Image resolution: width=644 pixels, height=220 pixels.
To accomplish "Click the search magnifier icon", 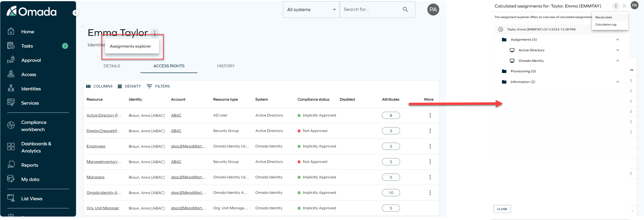I will click(405, 10).
